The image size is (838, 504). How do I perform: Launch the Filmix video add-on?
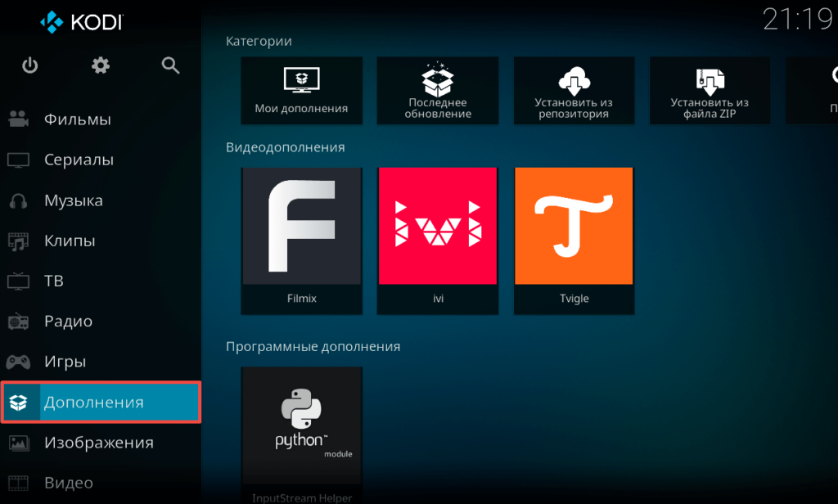tap(301, 240)
